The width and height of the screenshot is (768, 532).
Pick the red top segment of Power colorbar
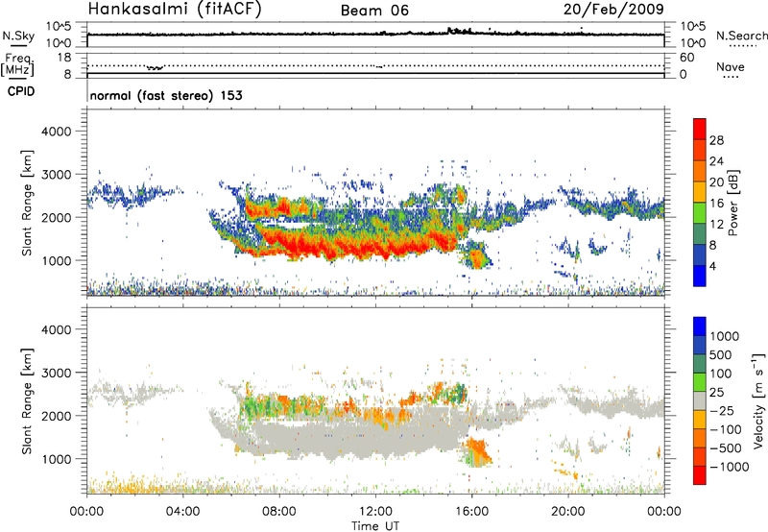pos(700,130)
